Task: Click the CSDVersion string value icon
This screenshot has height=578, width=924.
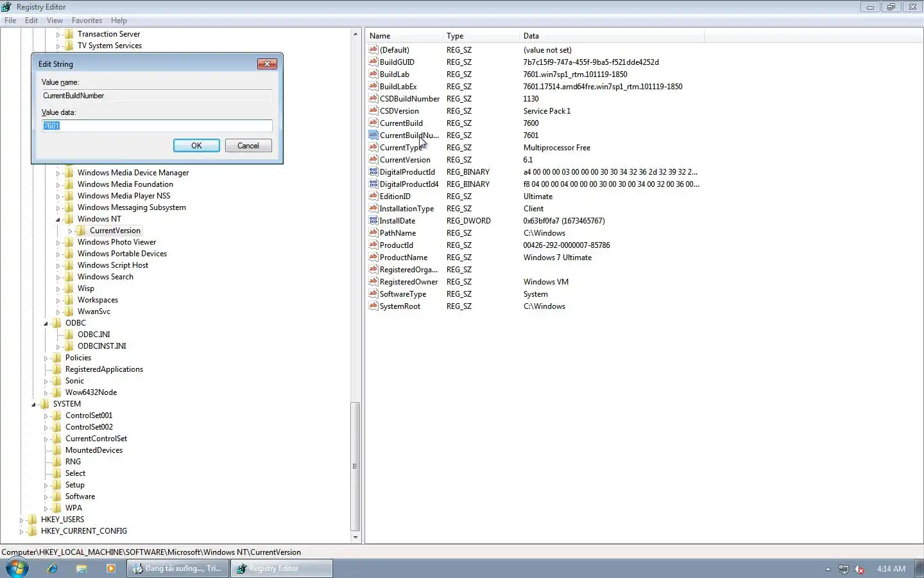Action: pos(373,110)
